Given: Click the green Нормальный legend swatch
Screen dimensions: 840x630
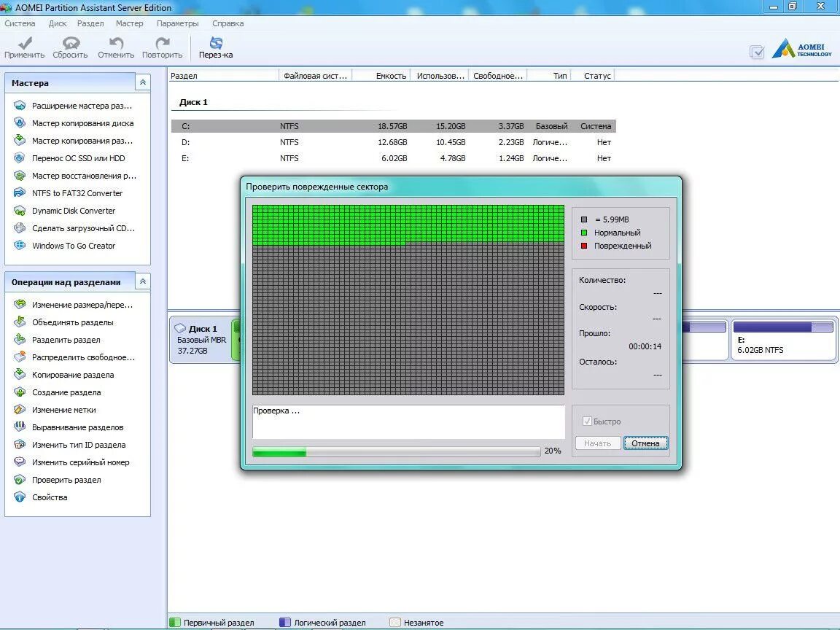Looking at the screenshot, I should pos(584,233).
